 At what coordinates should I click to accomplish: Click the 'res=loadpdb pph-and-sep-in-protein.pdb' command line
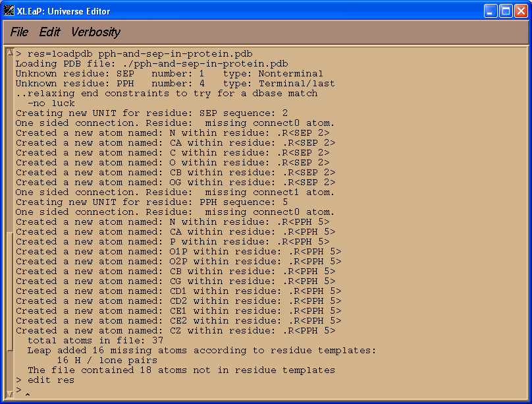click(x=134, y=54)
